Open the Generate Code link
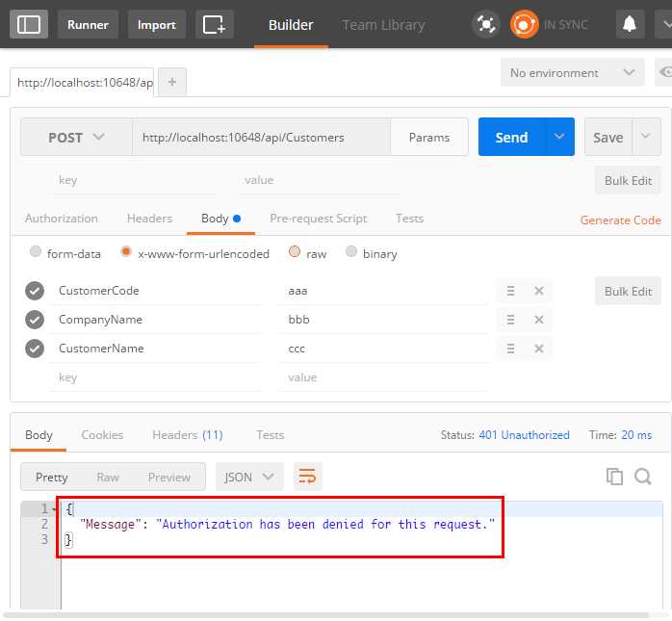This screenshot has width=672, height=621. point(620,220)
